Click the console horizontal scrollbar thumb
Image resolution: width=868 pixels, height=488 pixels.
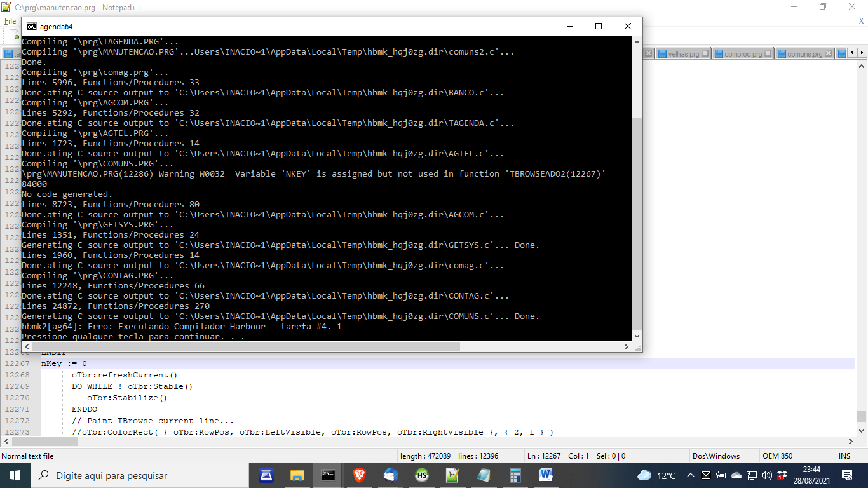[246, 347]
